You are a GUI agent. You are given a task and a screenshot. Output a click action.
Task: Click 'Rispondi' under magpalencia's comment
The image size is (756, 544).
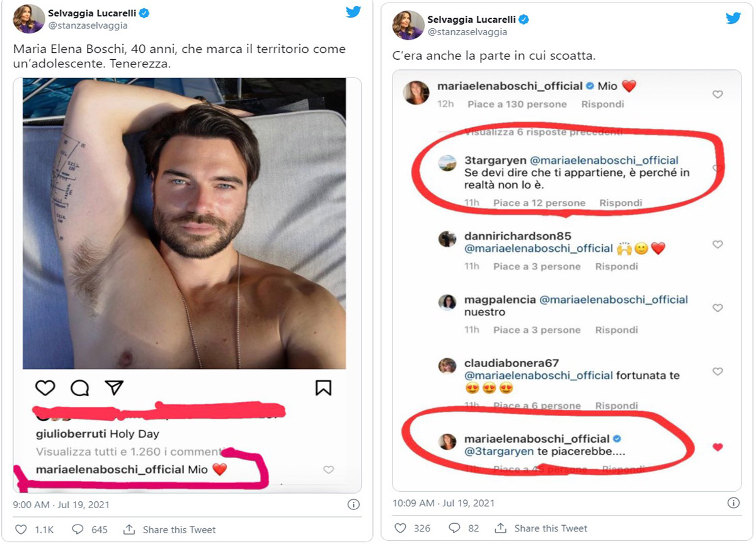coord(617,330)
